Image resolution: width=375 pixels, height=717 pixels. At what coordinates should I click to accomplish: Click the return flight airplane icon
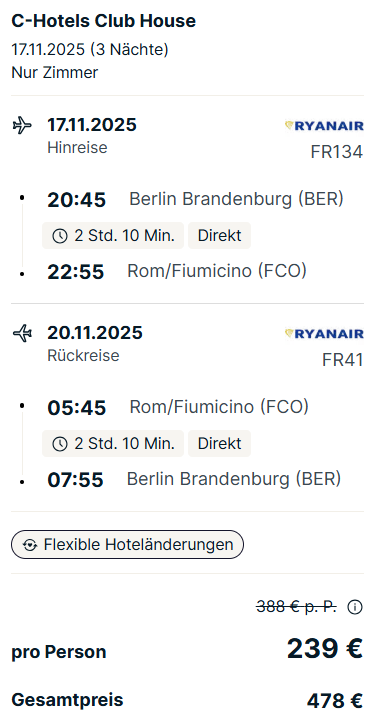click(x=22, y=333)
